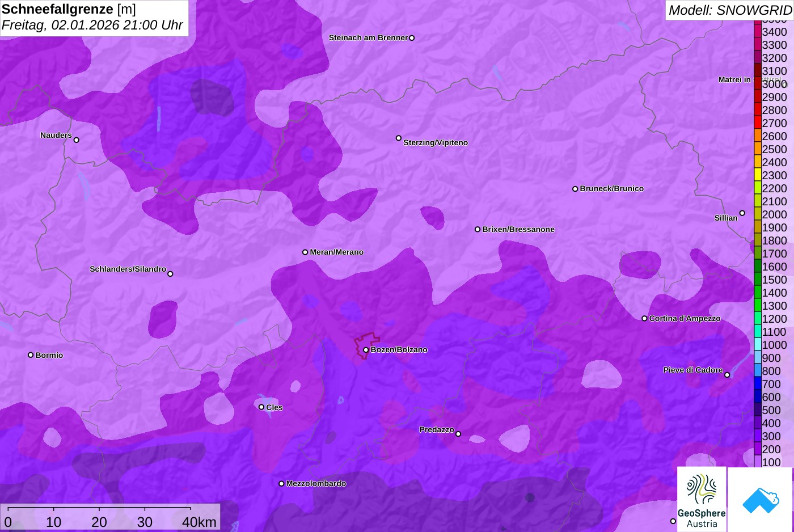794x532 pixels.
Task: Click the Schlanders/Silandro label text
Action: (128, 269)
